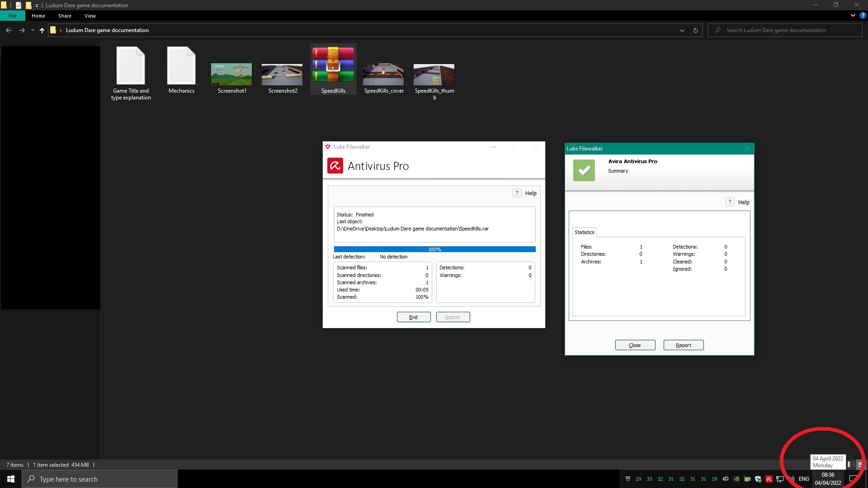
Task: Open recent locations dropdown arrow
Action: (33, 30)
